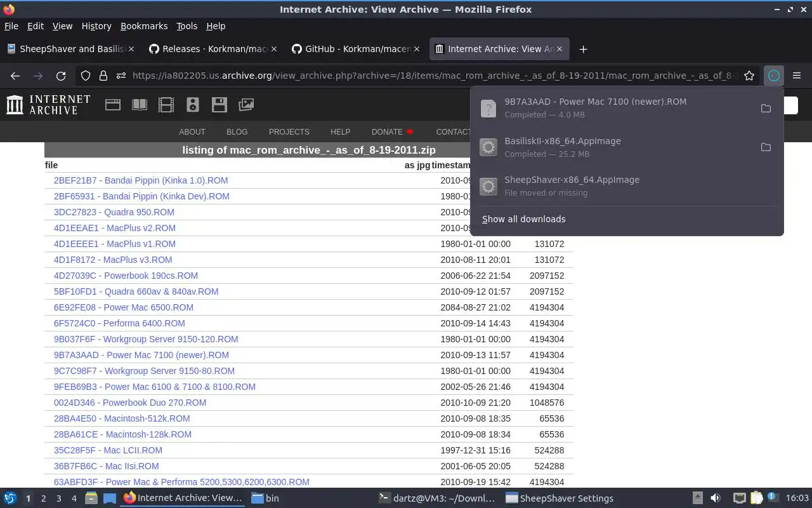Show site security info via padlock icon

coord(103,76)
